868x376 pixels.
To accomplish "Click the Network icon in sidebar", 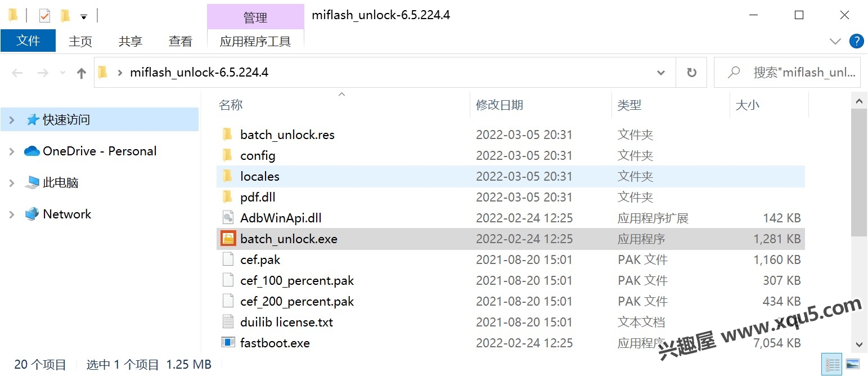I will [x=32, y=214].
